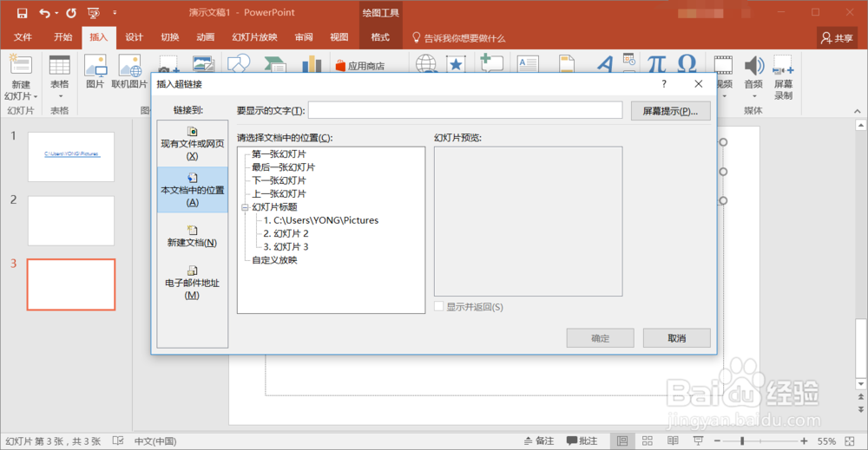Click the Save icon in the quick access toolbar
The height and width of the screenshot is (450, 868).
pyautogui.click(x=22, y=13)
